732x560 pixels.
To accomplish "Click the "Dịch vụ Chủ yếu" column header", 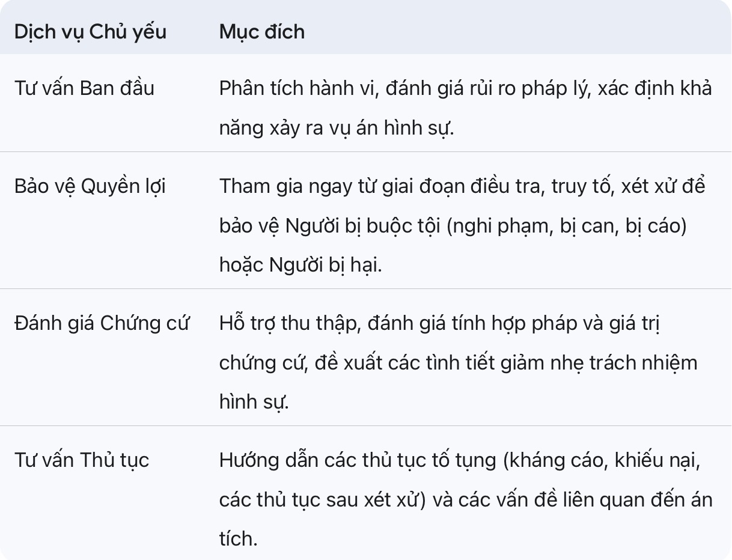I will 90,32.
